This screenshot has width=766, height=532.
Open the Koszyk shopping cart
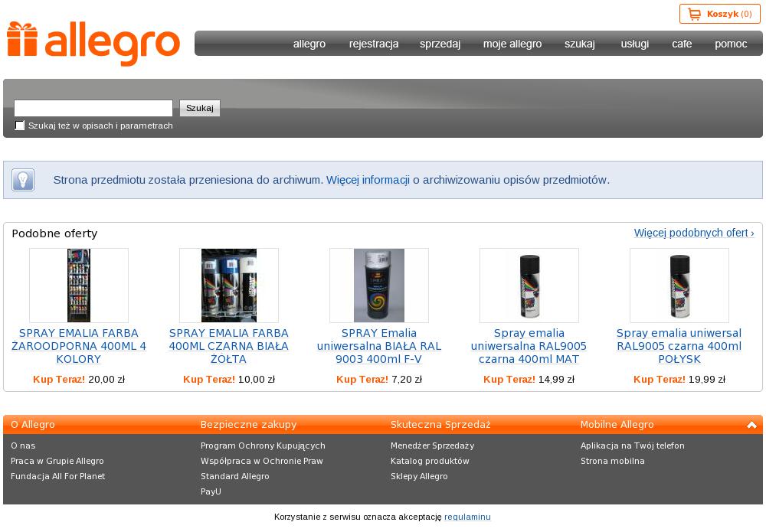tap(719, 14)
